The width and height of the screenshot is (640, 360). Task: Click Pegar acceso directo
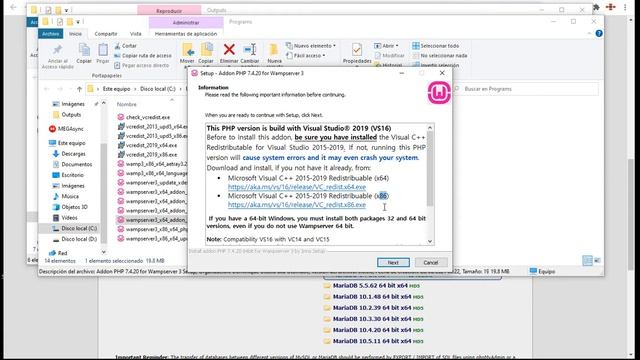(141, 65)
